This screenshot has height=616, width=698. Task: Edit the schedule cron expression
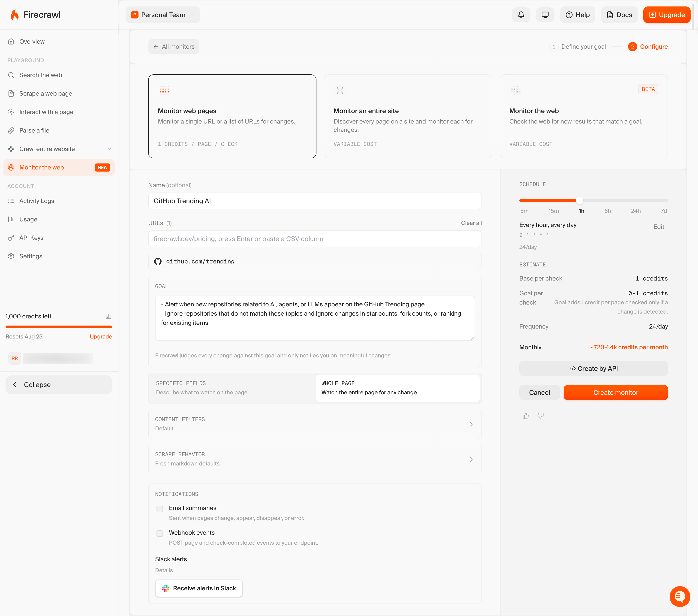[x=658, y=226]
